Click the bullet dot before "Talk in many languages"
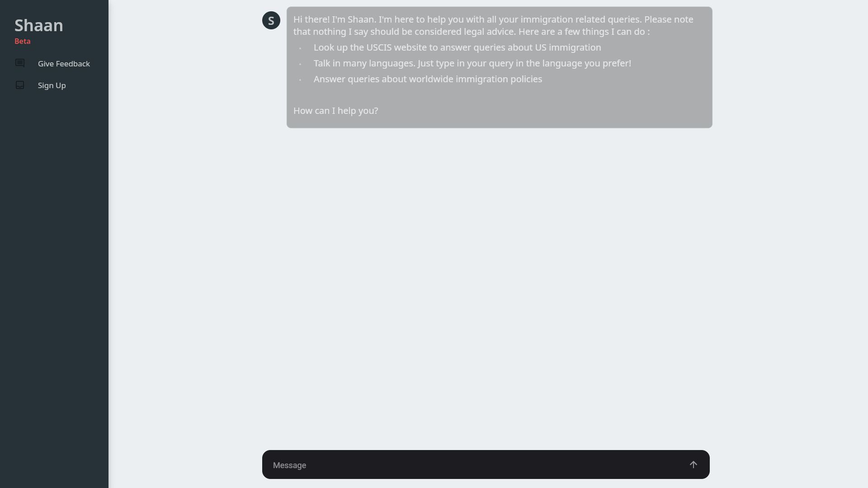 click(x=300, y=64)
